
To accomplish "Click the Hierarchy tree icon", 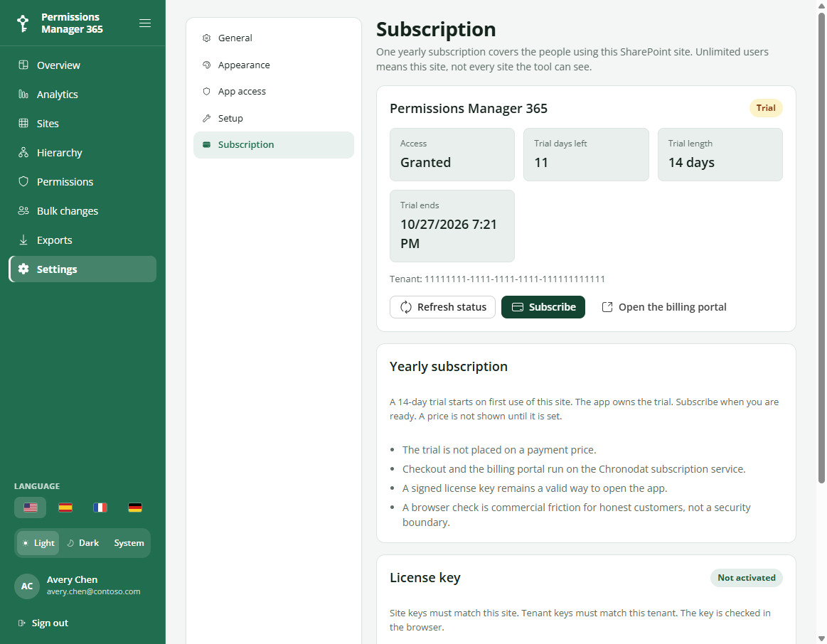I will [23, 152].
